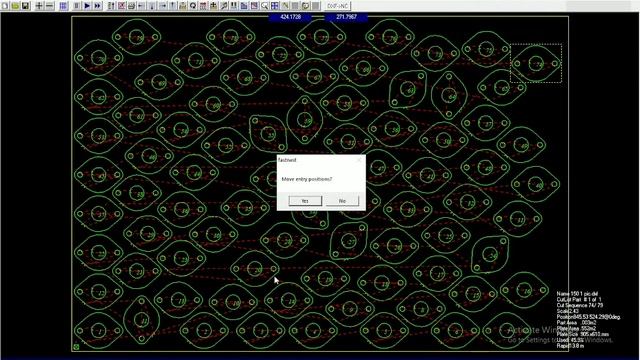
Task: Click the DXF->NC button
Action: tap(338, 6)
